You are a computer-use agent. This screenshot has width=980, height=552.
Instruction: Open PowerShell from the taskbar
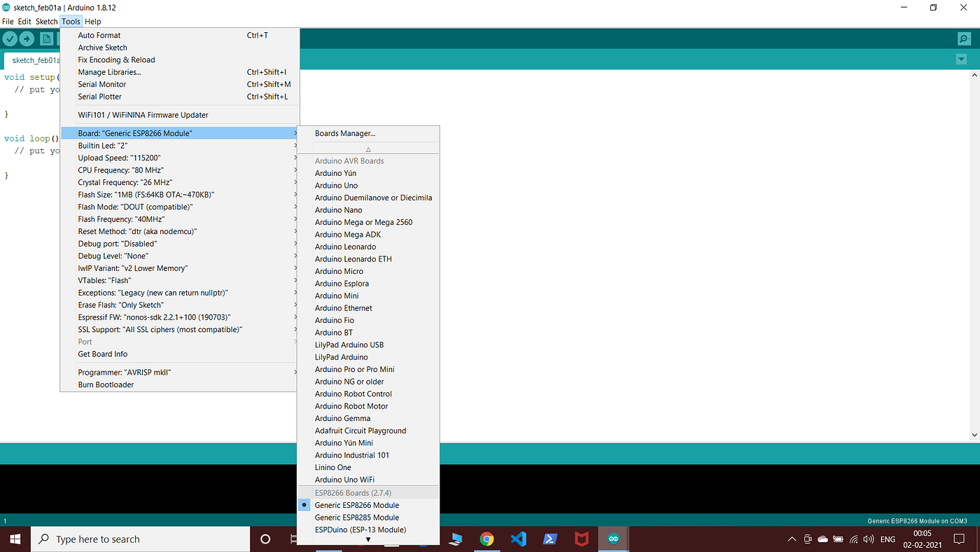click(x=550, y=539)
